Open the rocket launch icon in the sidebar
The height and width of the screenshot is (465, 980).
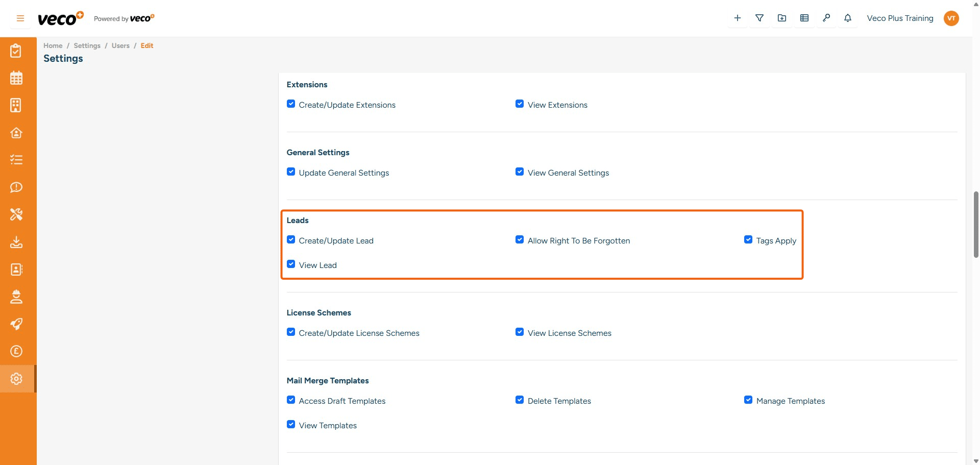(x=16, y=324)
